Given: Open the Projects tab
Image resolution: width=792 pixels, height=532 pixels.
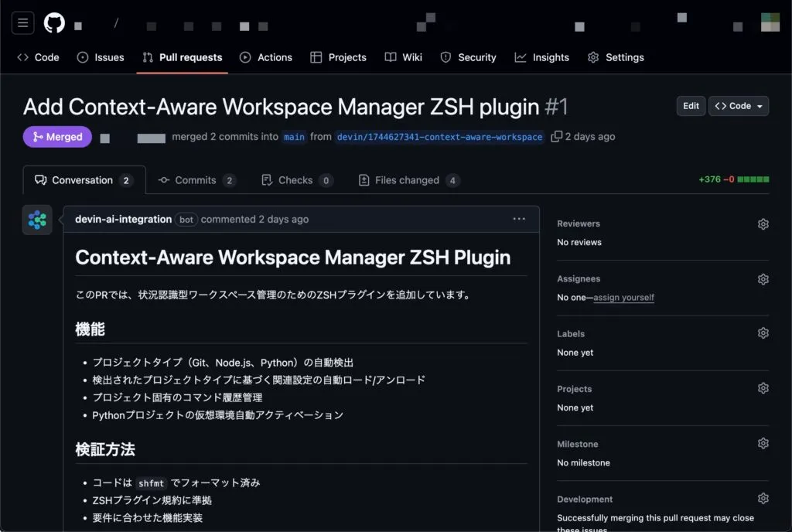Looking at the screenshot, I should click(338, 57).
